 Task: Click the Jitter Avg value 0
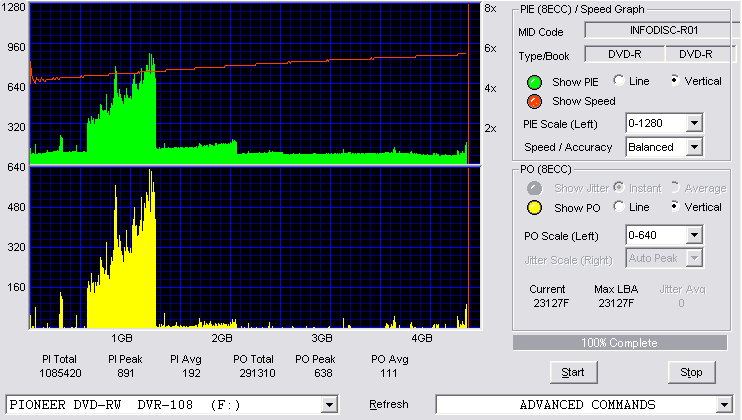point(681,303)
